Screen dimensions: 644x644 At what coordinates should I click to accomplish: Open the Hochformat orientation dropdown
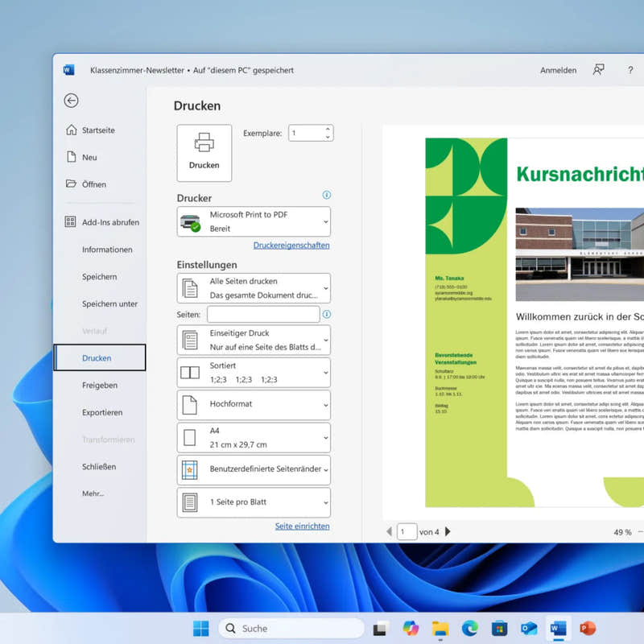(253, 405)
